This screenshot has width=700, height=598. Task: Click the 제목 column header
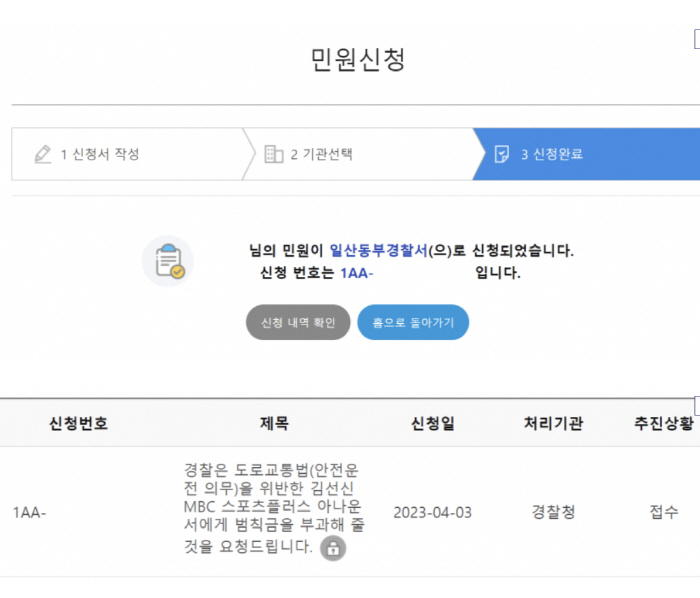click(275, 423)
